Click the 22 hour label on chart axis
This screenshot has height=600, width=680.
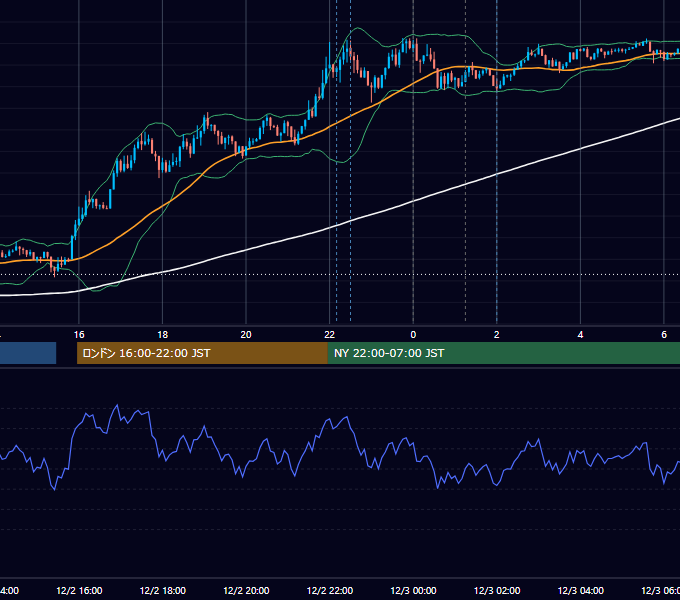(x=330, y=334)
